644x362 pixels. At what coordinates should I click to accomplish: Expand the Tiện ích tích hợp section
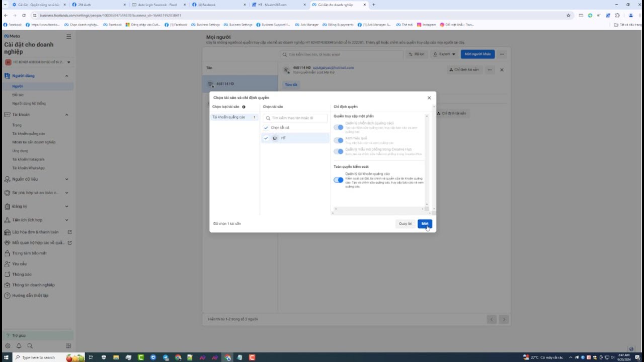66,220
